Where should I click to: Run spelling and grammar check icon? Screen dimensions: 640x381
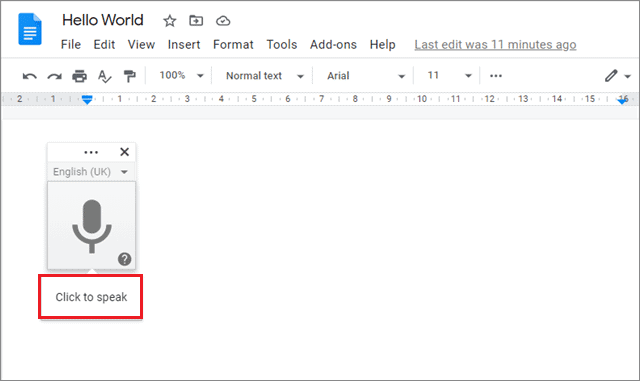[104, 76]
